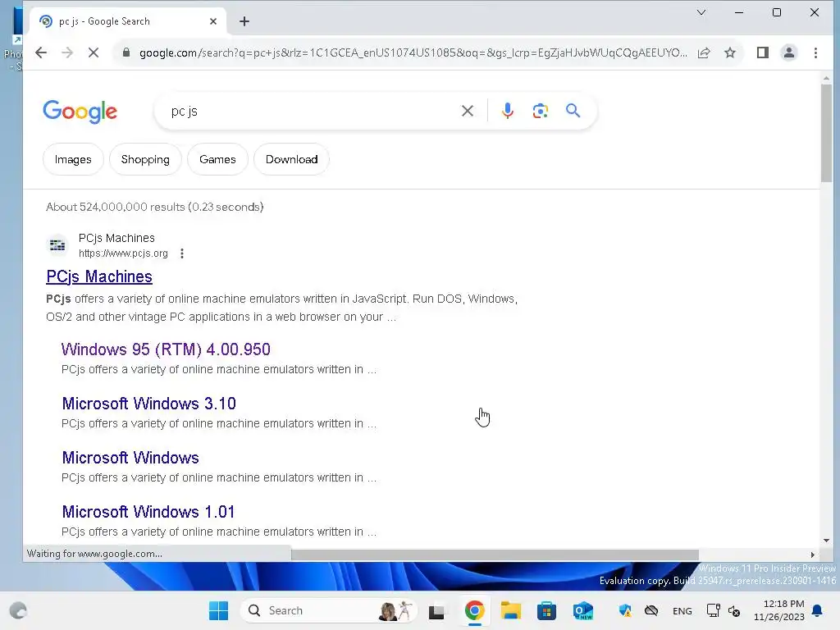
Task: Expand the tab search chevron in title bar
Action: click(x=701, y=12)
